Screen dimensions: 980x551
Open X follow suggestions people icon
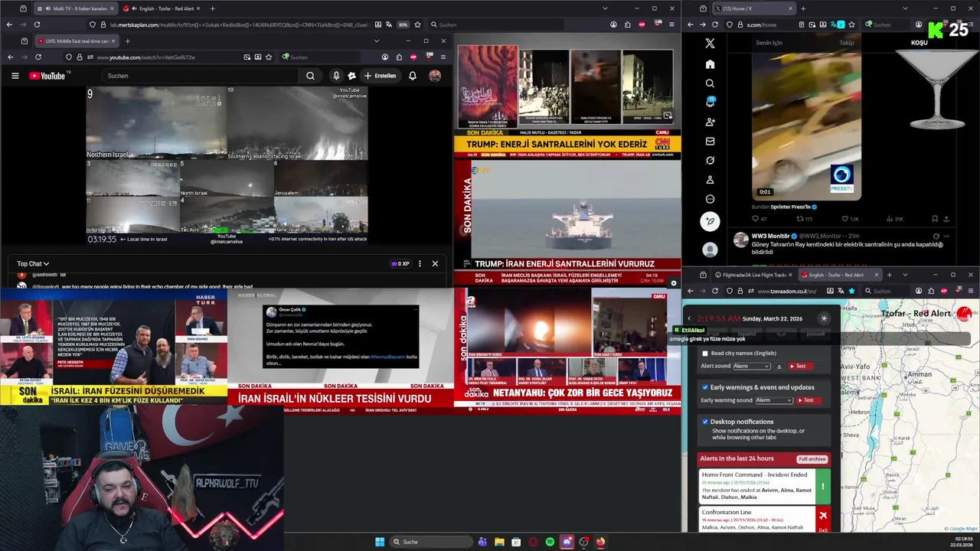coord(710,122)
